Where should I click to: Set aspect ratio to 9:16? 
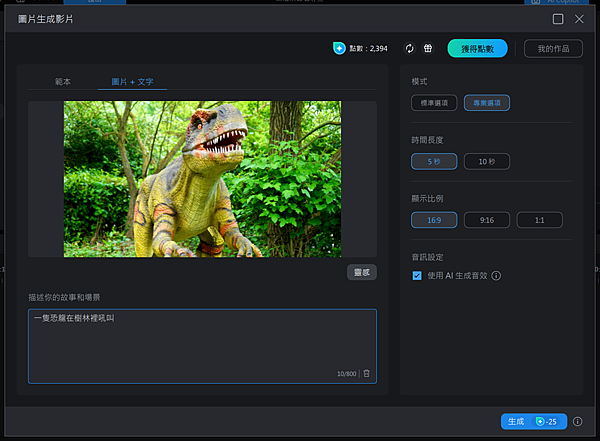[487, 220]
